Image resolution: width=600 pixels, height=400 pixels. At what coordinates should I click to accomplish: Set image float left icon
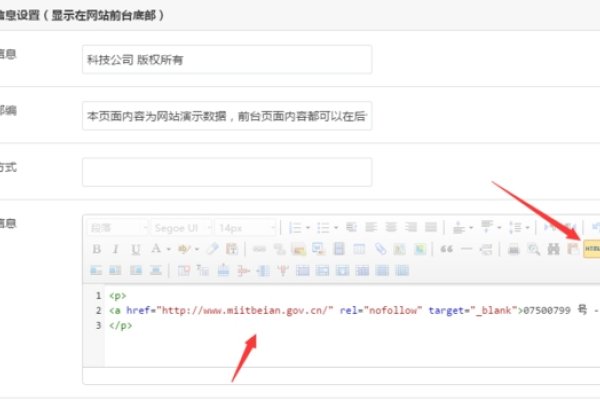(115, 271)
